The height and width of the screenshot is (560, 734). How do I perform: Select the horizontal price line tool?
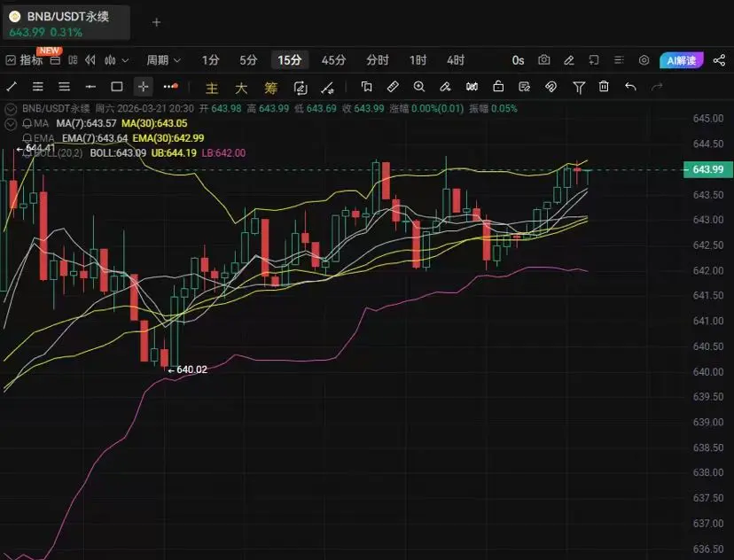[90, 87]
